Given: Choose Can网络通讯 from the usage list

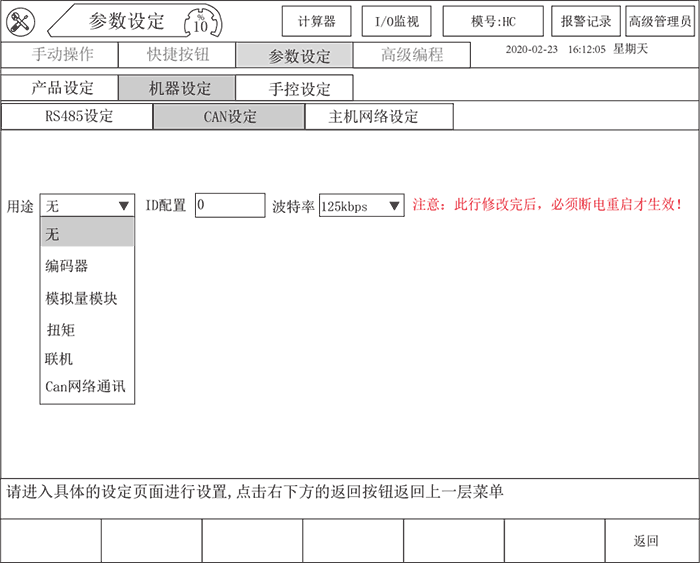Looking at the screenshot, I should click(85, 386).
